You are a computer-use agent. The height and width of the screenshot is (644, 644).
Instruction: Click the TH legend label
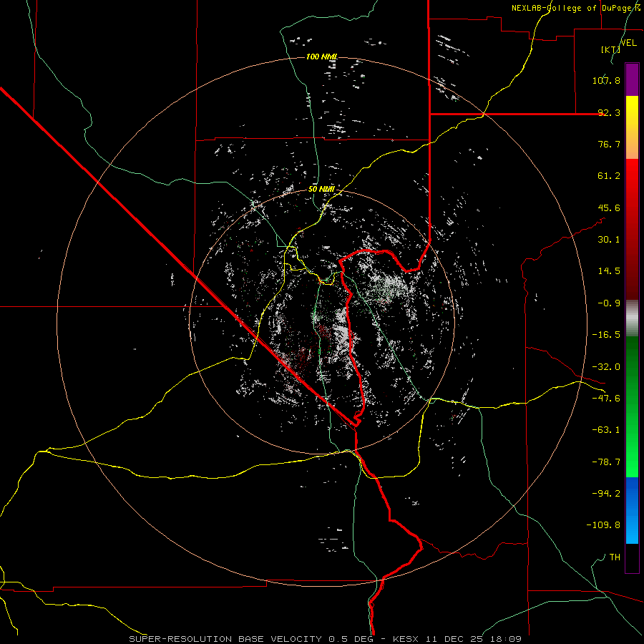[615, 557]
